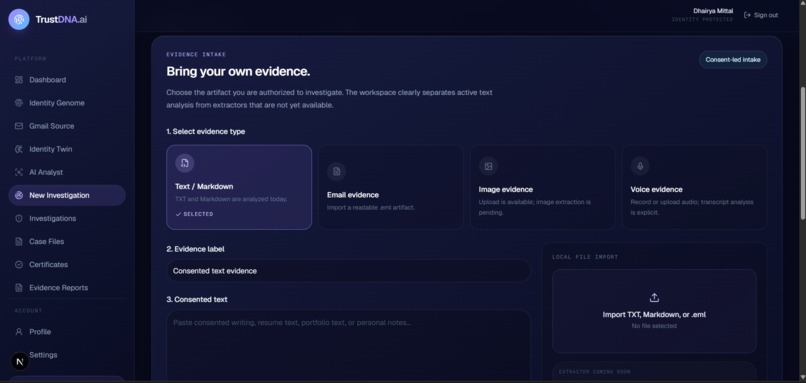Choose Image evidence type card
The height and width of the screenshot is (383, 806).
tap(542, 187)
